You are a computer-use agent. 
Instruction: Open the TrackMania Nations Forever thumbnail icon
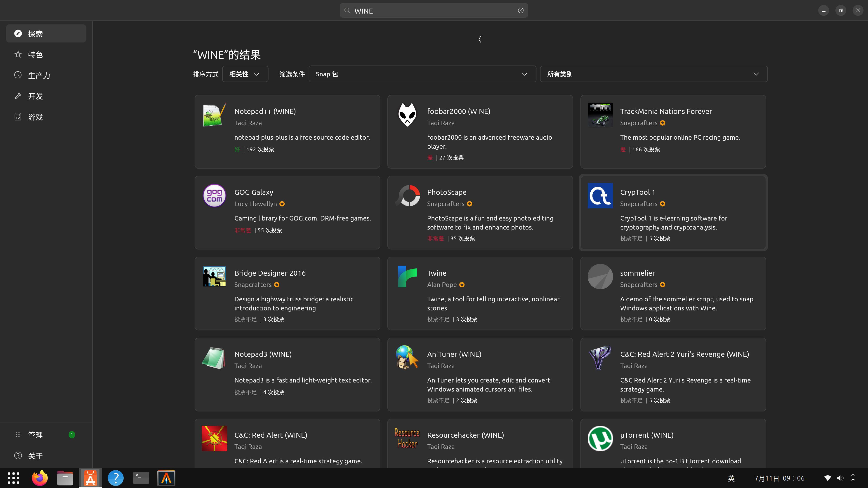click(600, 115)
